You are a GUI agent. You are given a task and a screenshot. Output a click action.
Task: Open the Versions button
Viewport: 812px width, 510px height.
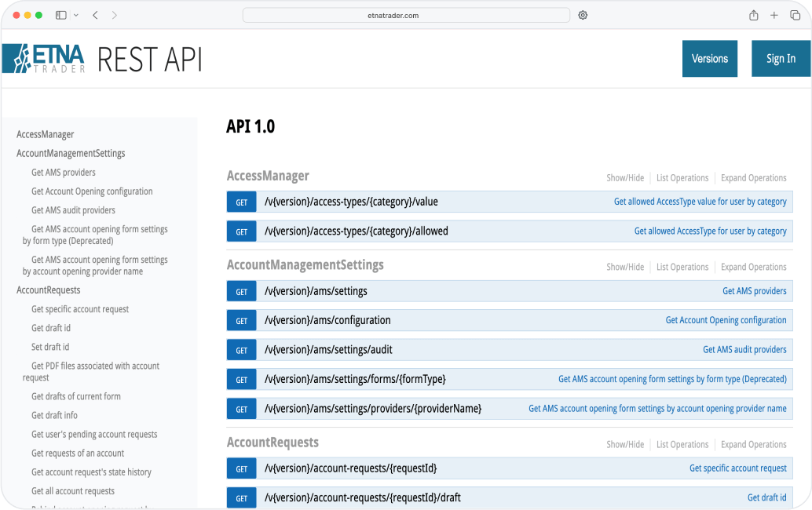(x=709, y=58)
